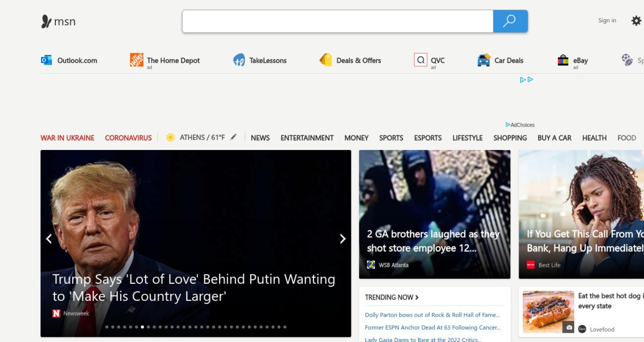
Task: Show previous slide in carousel
Action: pos(49,239)
